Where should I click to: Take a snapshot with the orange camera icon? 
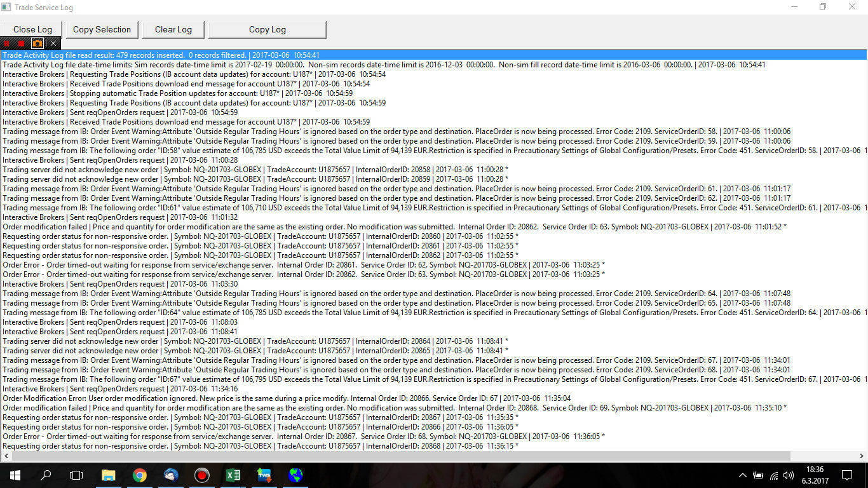37,43
